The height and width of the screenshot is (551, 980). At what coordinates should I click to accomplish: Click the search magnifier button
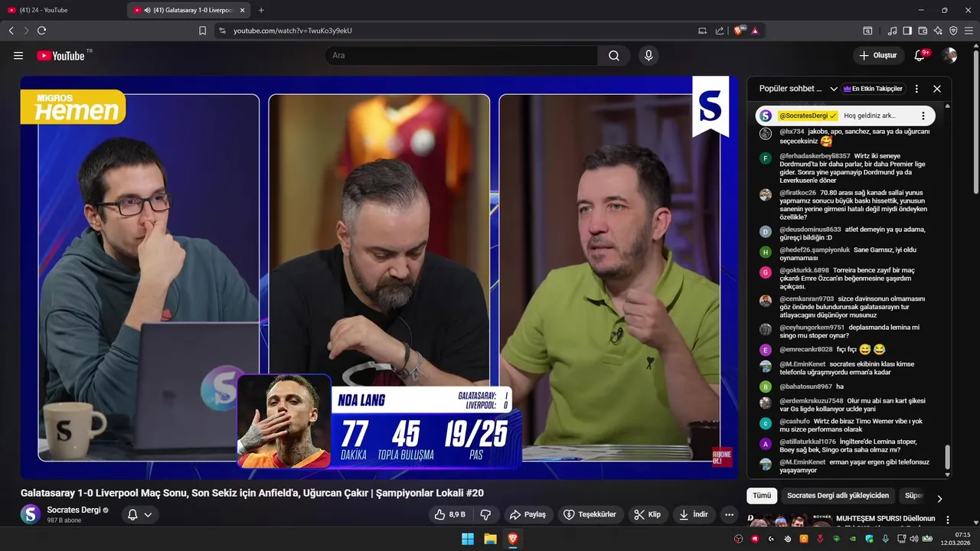[x=614, y=55]
